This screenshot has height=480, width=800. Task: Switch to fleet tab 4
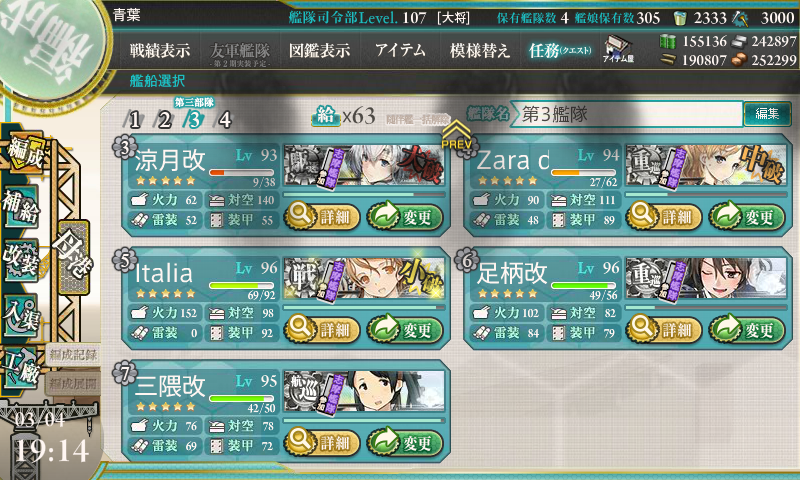pyautogui.click(x=224, y=120)
